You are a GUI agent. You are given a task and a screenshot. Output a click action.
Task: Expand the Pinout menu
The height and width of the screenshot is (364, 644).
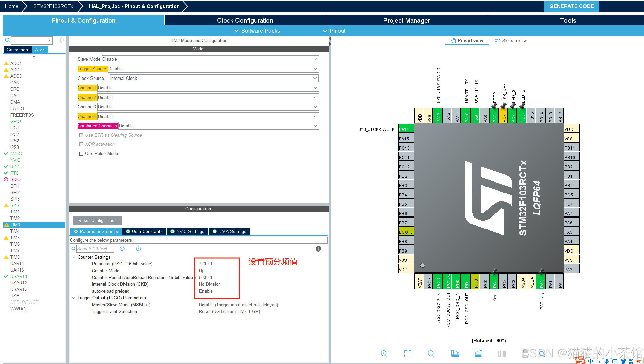click(x=334, y=31)
